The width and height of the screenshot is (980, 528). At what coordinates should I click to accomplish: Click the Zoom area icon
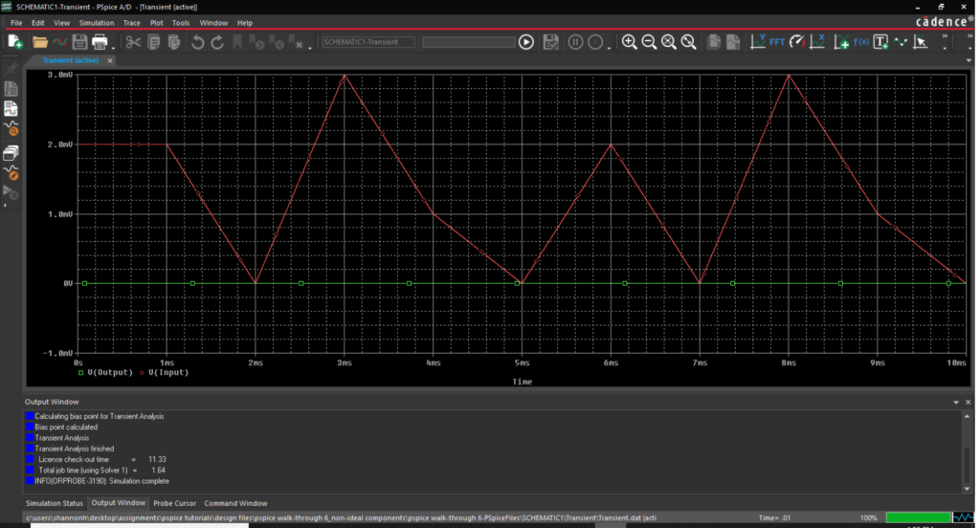point(669,42)
